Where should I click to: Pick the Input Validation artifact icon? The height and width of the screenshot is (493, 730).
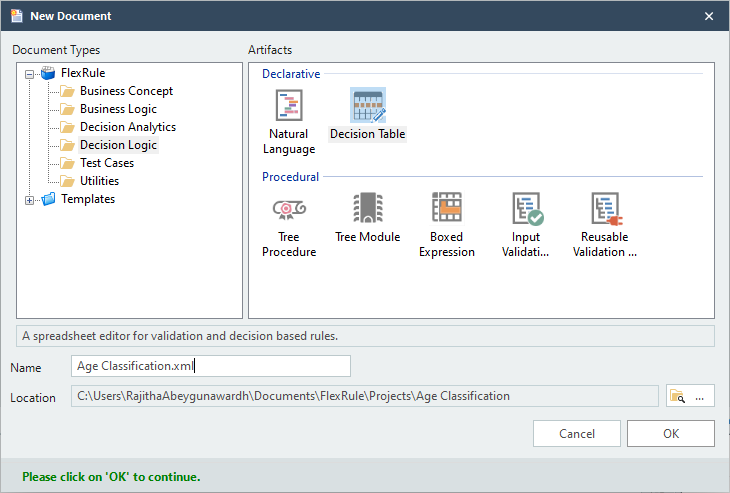pyautogui.click(x=527, y=209)
